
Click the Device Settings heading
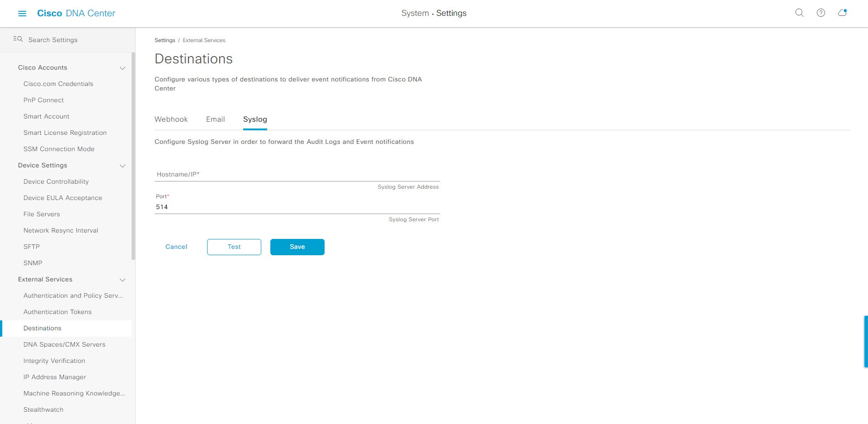(42, 165)
